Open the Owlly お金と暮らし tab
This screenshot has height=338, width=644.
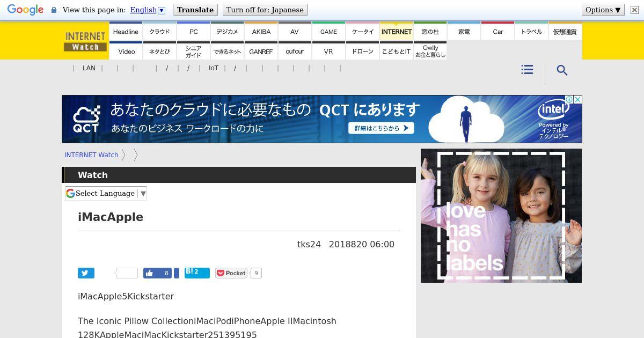[x=430, y=51]
